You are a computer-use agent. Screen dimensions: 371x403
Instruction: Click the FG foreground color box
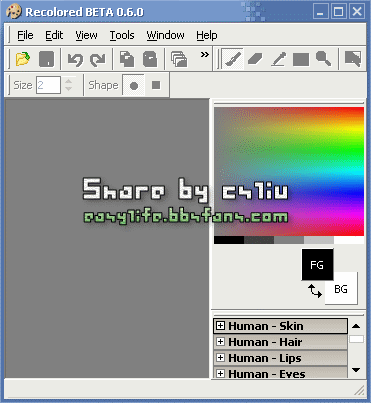tap(317, 265)
